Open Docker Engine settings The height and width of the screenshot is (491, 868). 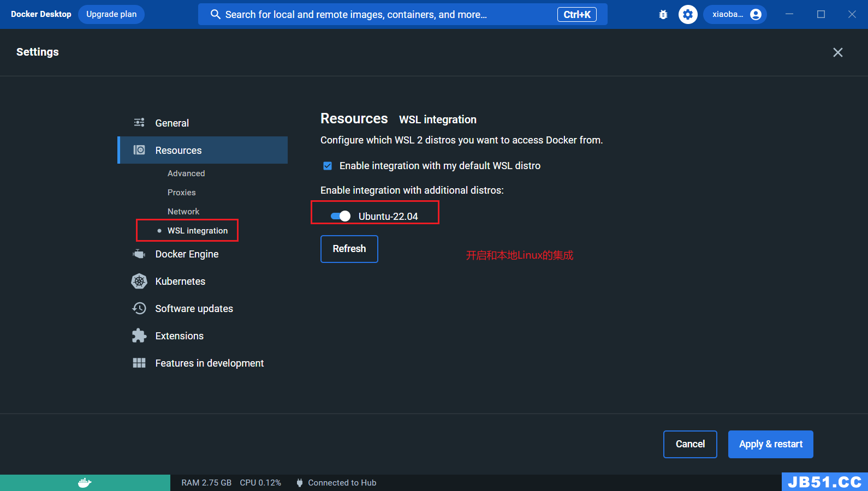tap(203, 254)
